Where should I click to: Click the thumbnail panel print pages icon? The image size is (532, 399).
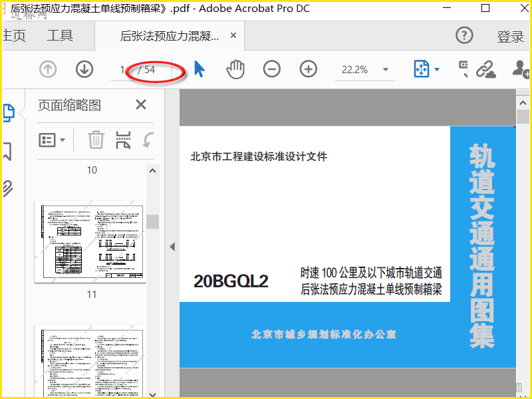[x=123, y=140]
